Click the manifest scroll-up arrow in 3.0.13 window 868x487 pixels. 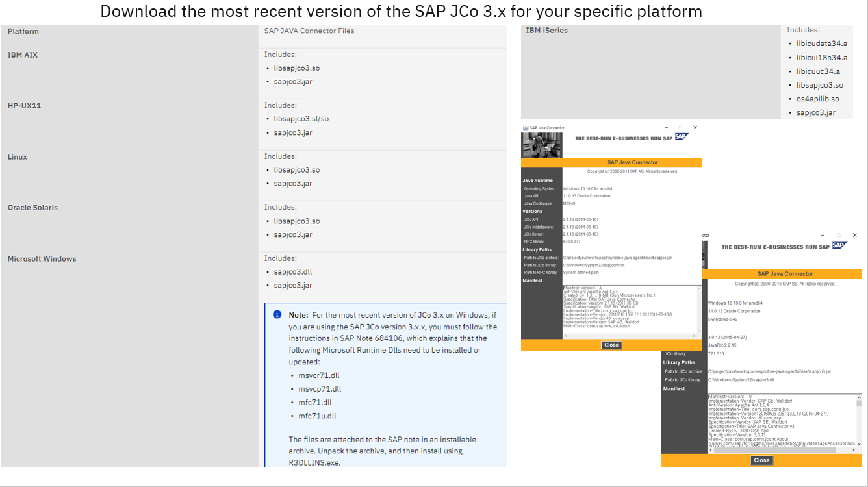point(858,397)
